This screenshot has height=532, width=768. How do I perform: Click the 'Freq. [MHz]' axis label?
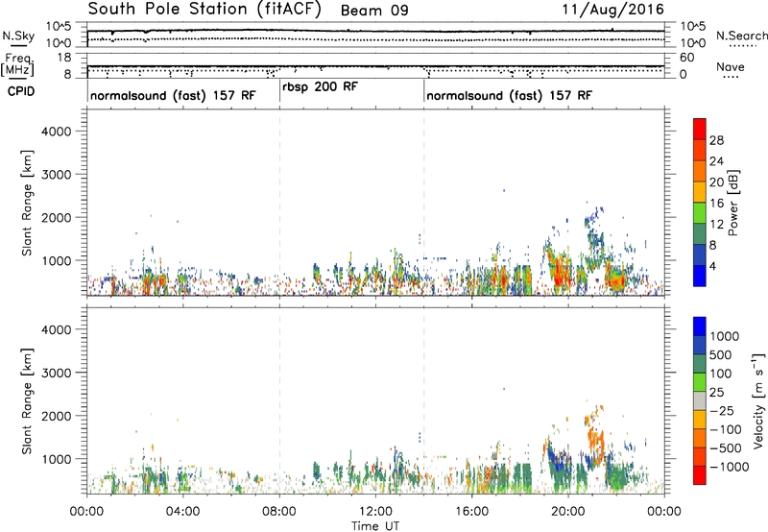point(18,65)
